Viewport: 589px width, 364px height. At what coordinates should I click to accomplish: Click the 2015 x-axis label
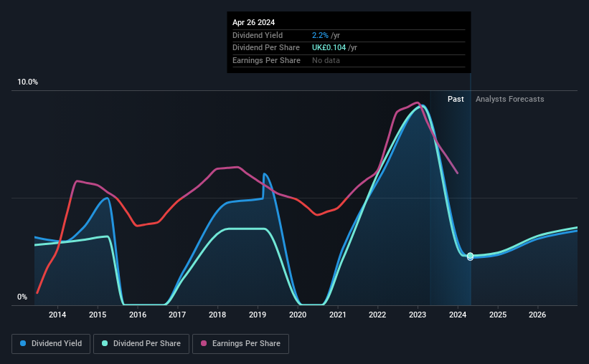pyautogui.click(x=98, y=315)
